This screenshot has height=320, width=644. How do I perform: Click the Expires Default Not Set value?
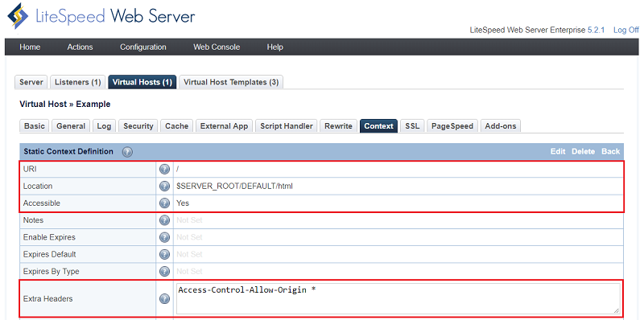pyautogui.click(x=189, y=254)
